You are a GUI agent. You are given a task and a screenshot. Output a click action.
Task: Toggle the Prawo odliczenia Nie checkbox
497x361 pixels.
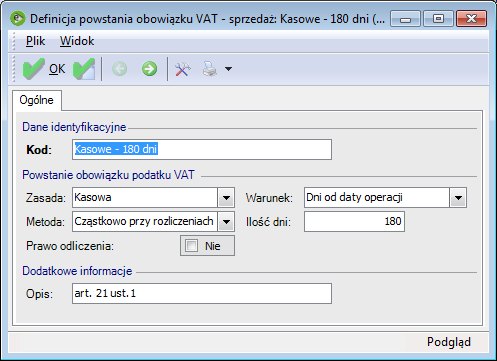pyautogui.click(x=192, y=246)
